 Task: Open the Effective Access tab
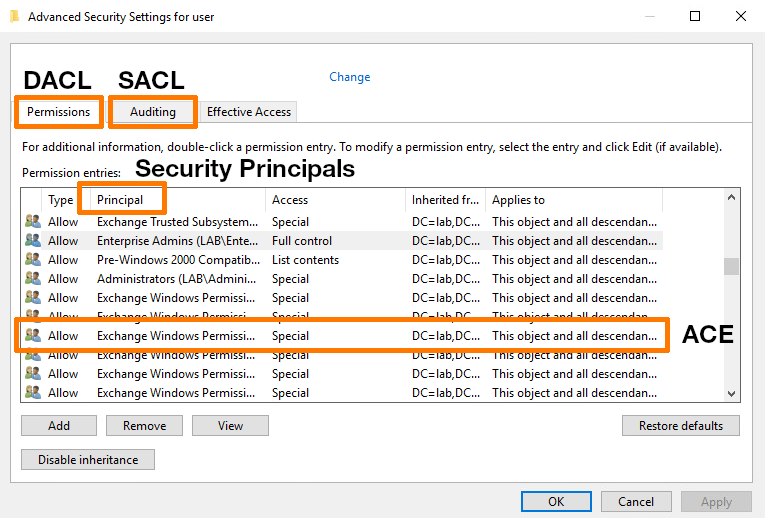(x=249, y=112)
